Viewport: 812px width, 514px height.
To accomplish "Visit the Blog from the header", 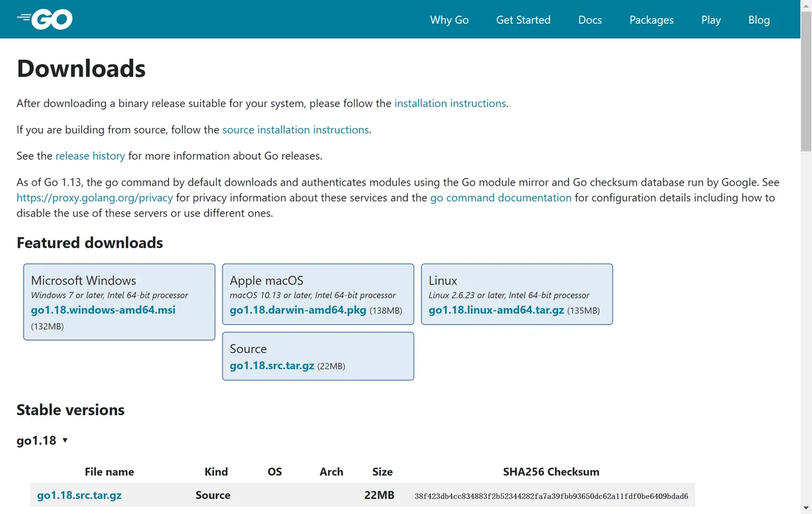I will click(759, 20).
